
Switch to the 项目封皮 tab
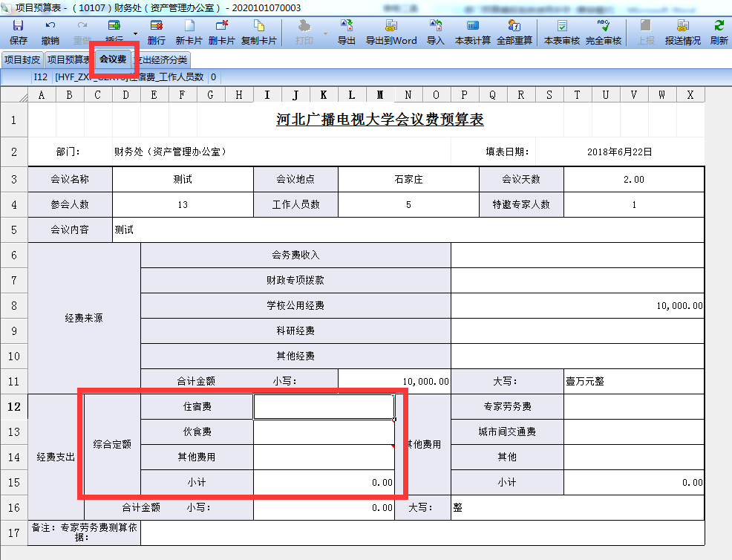(x=22, y=59)
